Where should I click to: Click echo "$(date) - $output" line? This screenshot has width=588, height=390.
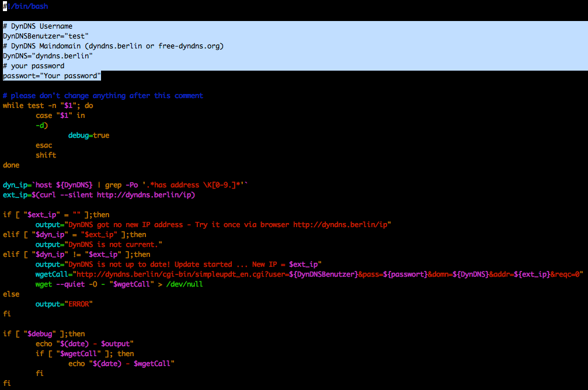pyautogui.click(x=85, y=344)
